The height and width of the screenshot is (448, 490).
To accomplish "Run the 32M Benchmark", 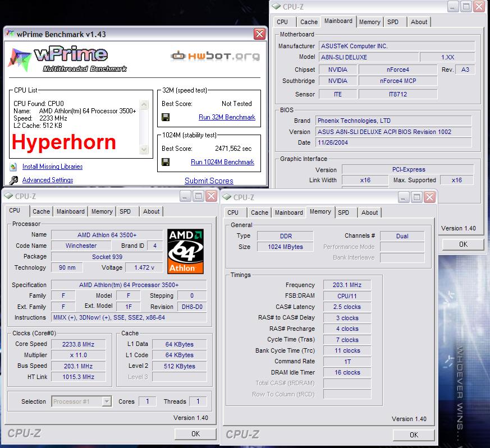I will tap(227, 117).
